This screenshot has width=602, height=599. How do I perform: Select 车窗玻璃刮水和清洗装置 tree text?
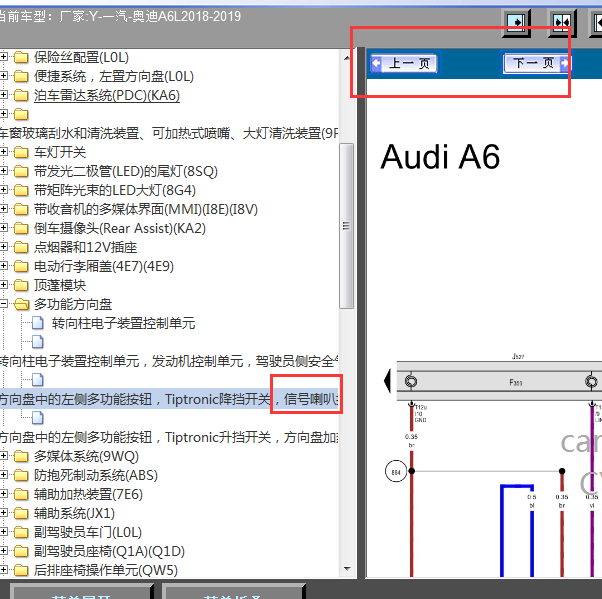(169, 133)
